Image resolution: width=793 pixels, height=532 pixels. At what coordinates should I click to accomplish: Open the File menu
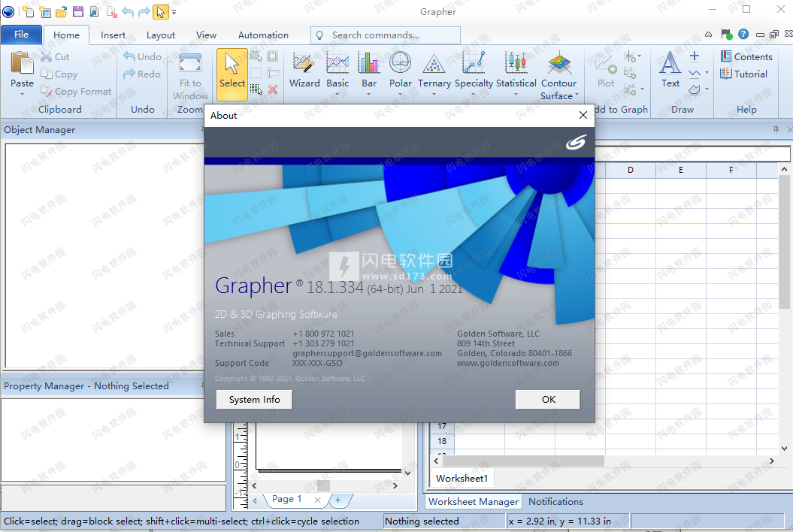(21, 35)
